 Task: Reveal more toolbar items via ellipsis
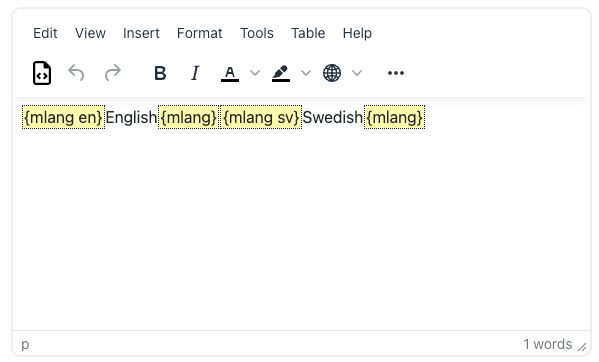tap(396, 73)
